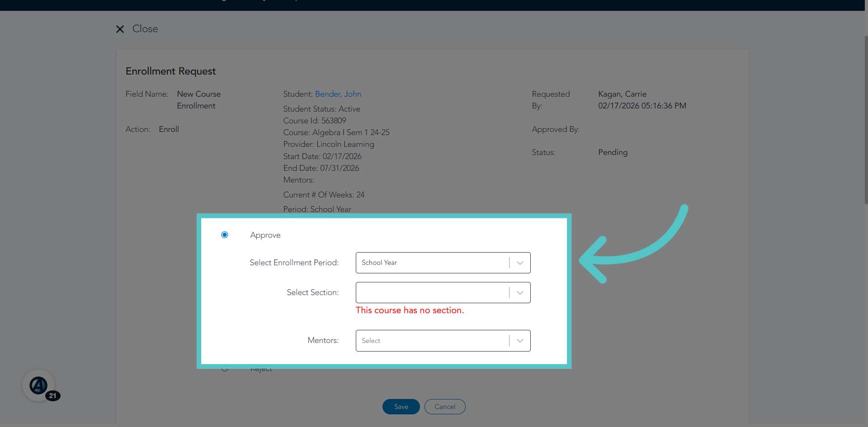The image size is (868, 427).
Task: Click the 'Start Date: 02/17/2026' text
Action: 322,156
